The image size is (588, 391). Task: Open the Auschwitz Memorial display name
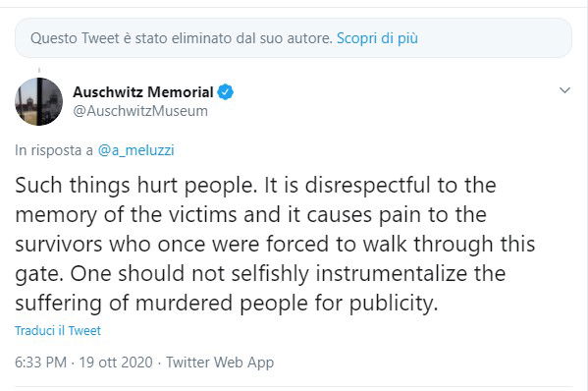point(143,92)
